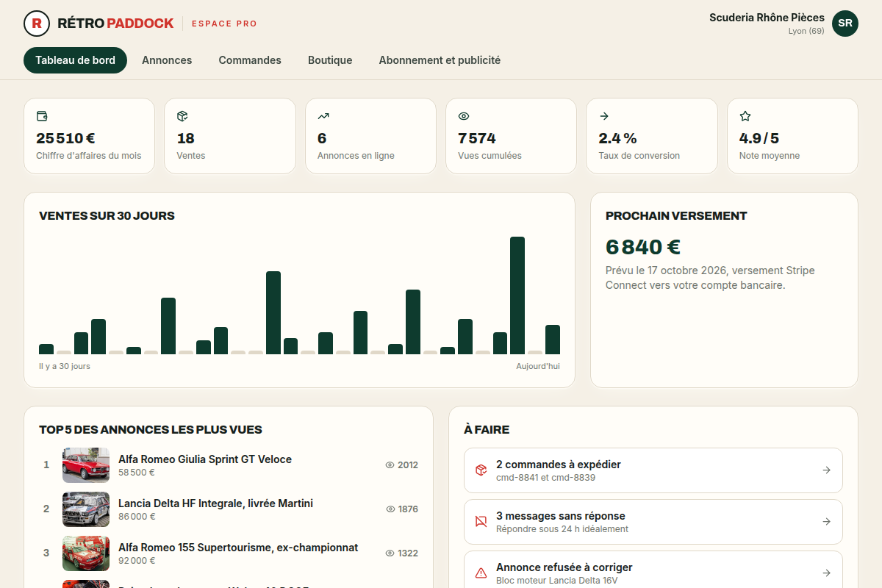
Task: Open the SR user avatar
Action: (845, 24)
